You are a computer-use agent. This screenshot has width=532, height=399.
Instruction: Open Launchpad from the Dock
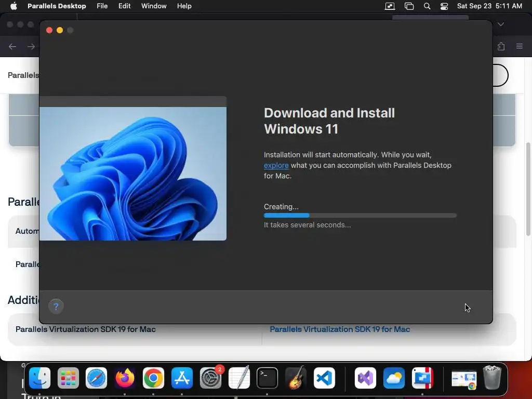(x=68, y=378)
